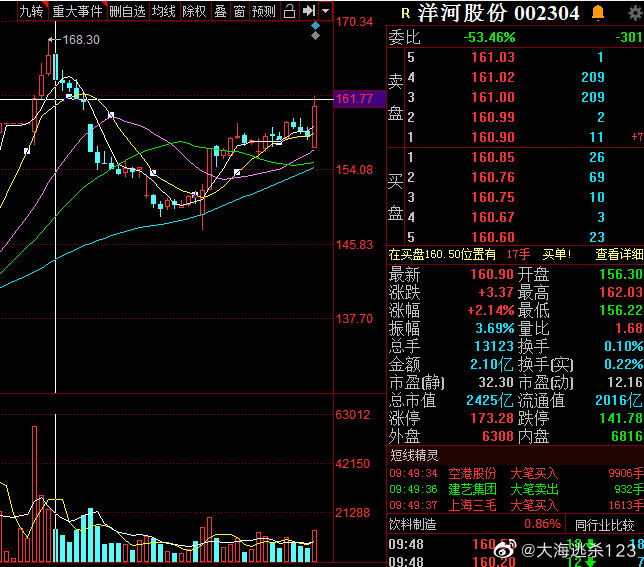Click the orange alert bell icon
Image resolution: width=644 pixels, height=567 pixels.
(598, 13)
